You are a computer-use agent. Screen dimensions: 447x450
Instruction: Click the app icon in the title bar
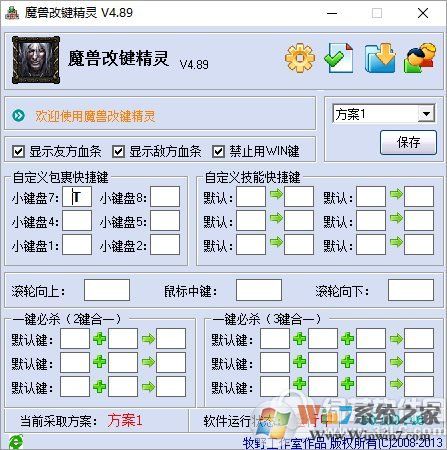click(x=12, y=13)
